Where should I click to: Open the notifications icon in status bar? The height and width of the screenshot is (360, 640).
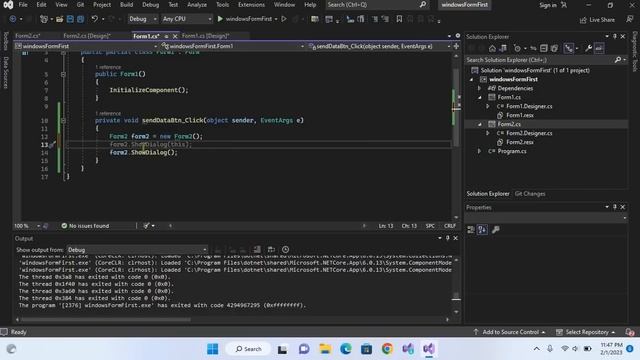tap(630, 332)
